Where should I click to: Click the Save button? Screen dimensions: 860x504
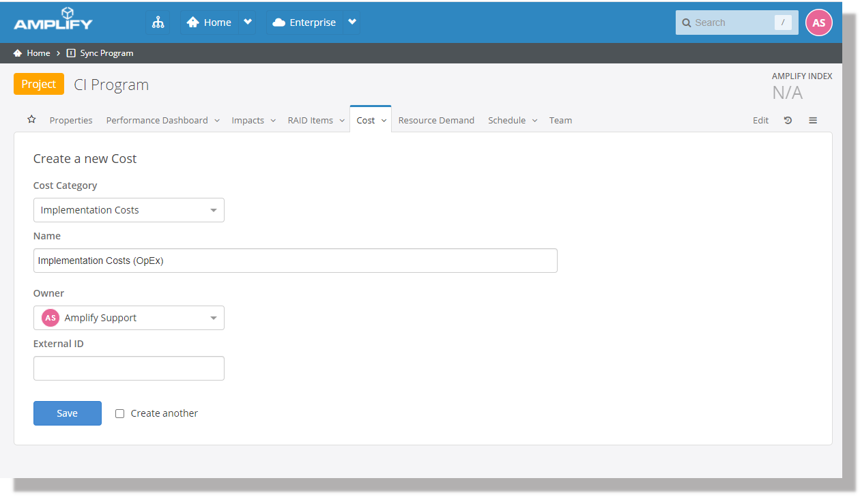(x=68, y=413)
